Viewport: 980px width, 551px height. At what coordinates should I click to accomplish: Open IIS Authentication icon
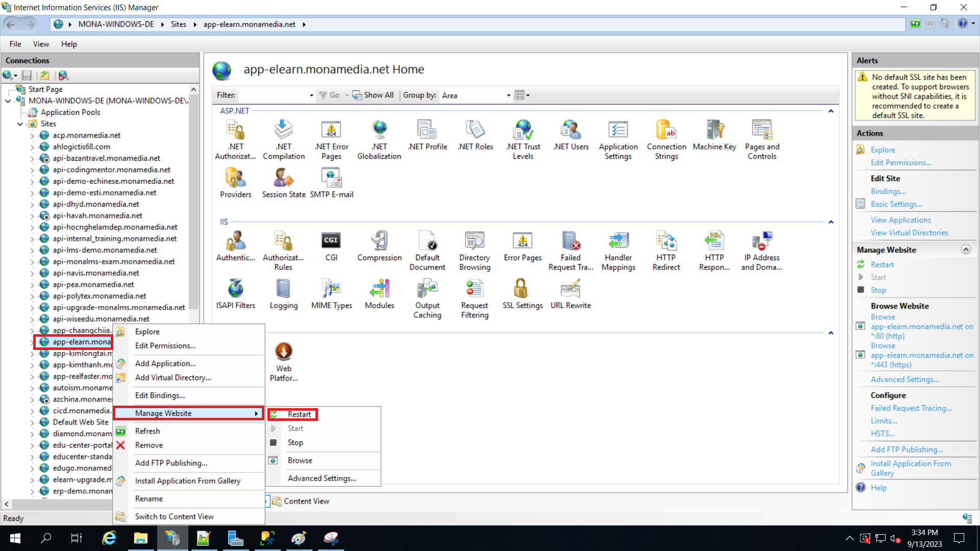coord(235,246)
